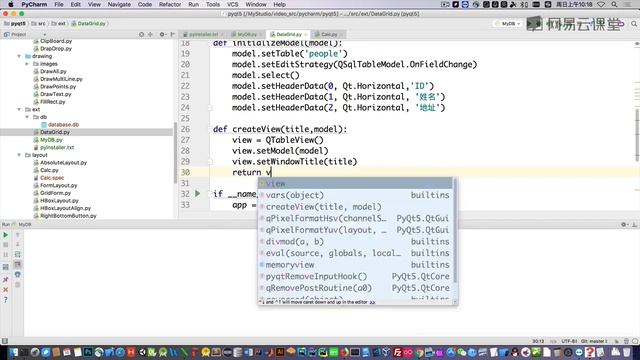Open the Navigate menu
The height and width of the screenshot is (360, 640).
point(119,4)
